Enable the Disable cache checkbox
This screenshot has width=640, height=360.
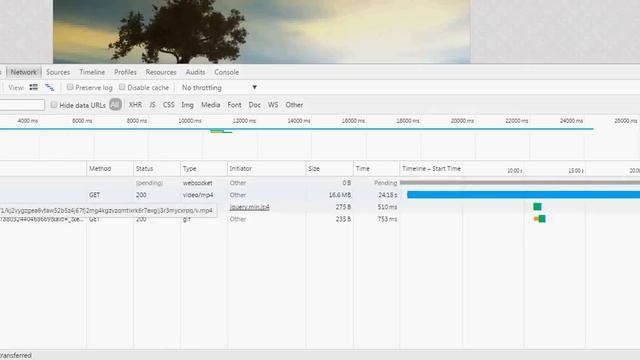122,87
